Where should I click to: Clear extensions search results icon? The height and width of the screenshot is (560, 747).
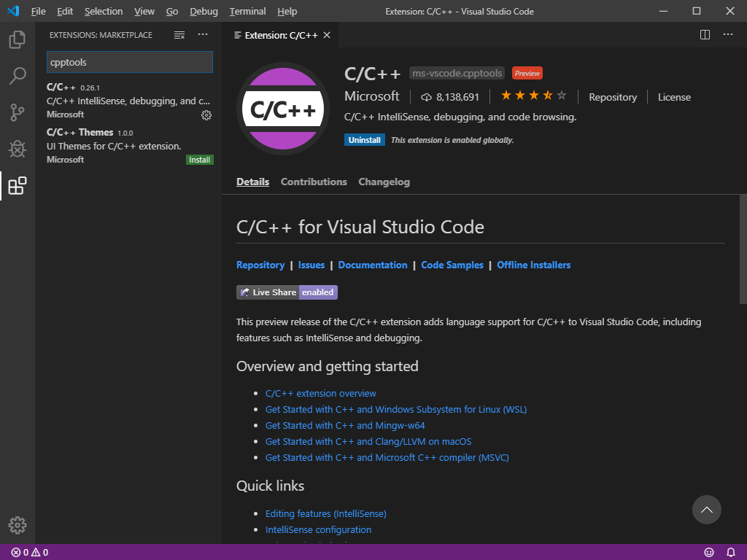click(x=179, y=35)
